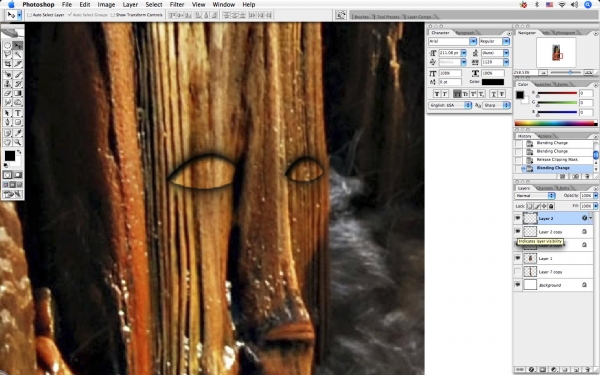Open the layer Opacity arrow

(x=595, y=196)
